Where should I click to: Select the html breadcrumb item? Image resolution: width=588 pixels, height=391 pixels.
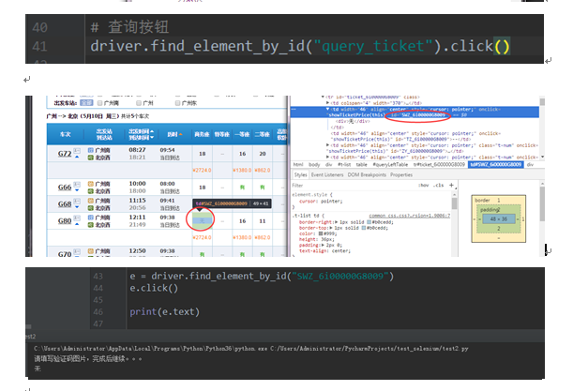point(298,165)
